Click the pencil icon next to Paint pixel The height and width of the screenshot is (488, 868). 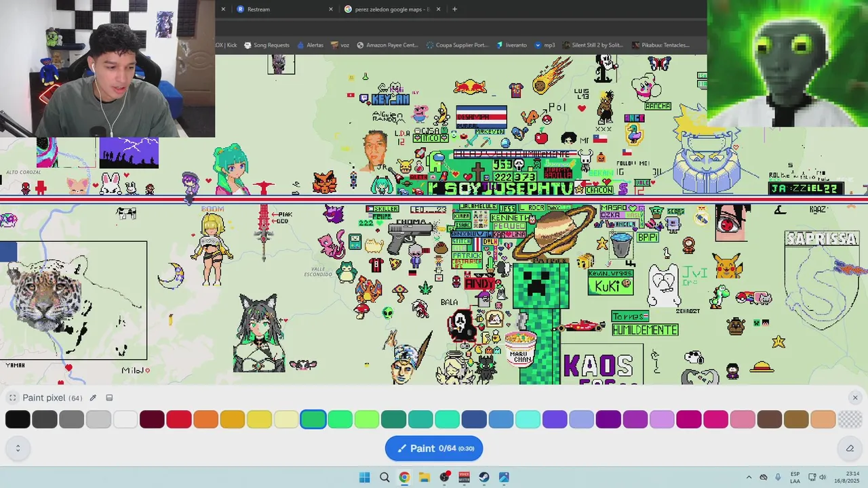[x=93, y=398]
